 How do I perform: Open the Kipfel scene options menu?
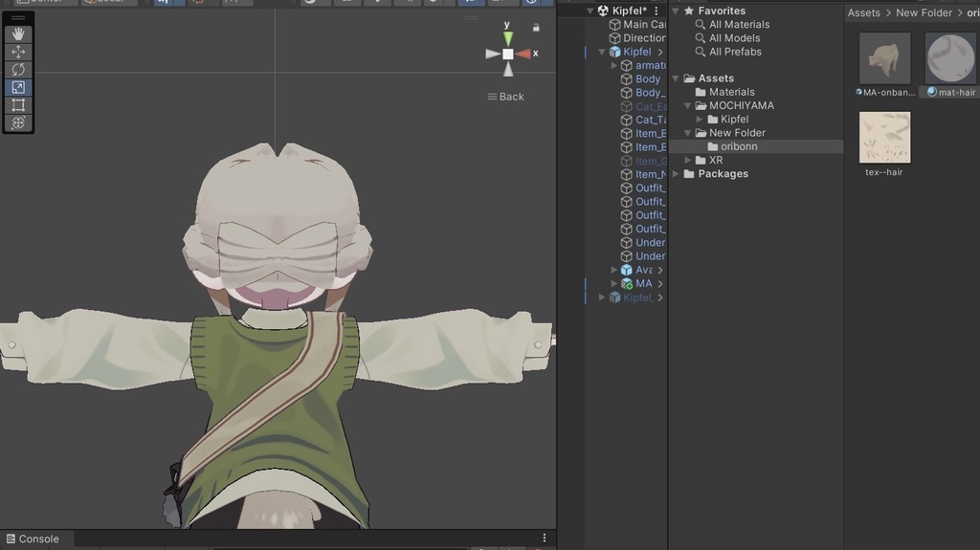[x=657, y=11]
